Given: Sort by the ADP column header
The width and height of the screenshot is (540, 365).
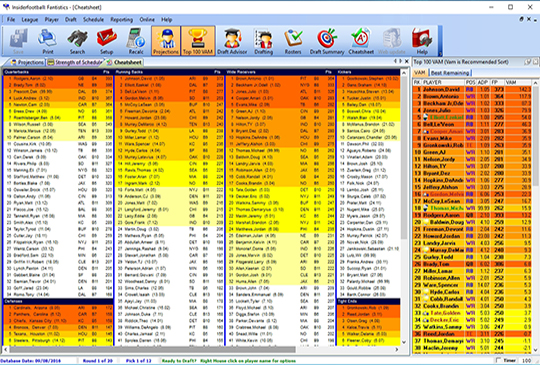Looking at the screenshot, I should pos(483,82).
